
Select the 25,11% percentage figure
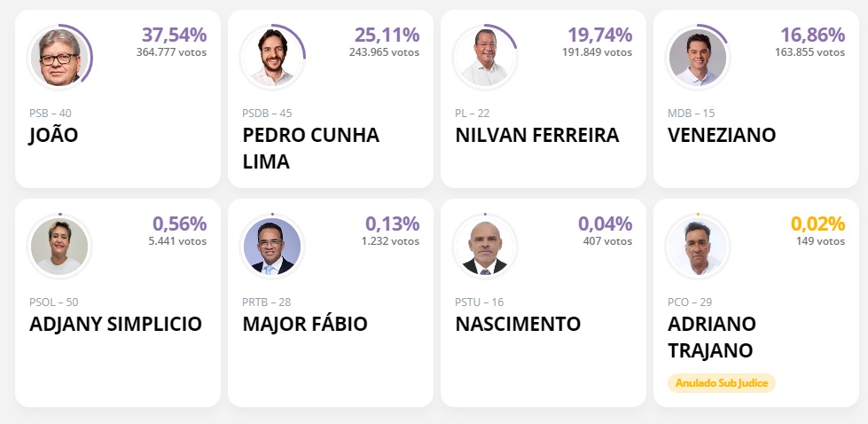click(387, 35)
